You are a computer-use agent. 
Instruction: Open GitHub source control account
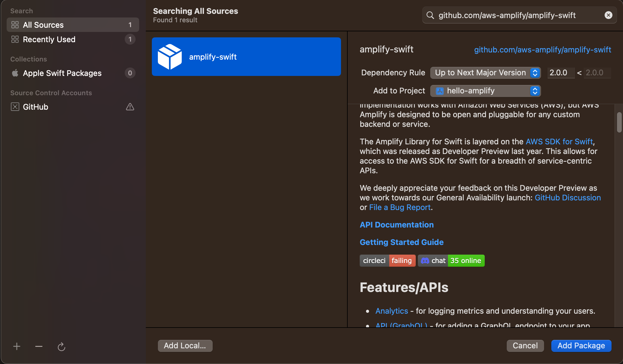(x=73, y=107)
